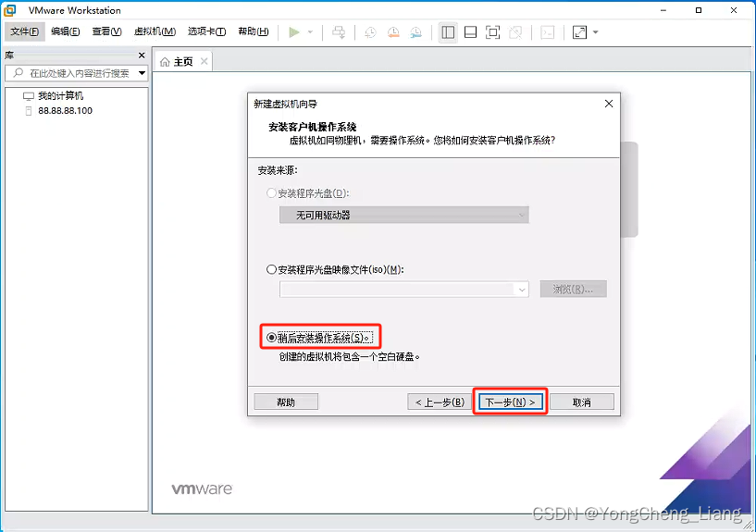756x532 pixels.
Task: Close the 主页 tab
Action: point(204,61)
